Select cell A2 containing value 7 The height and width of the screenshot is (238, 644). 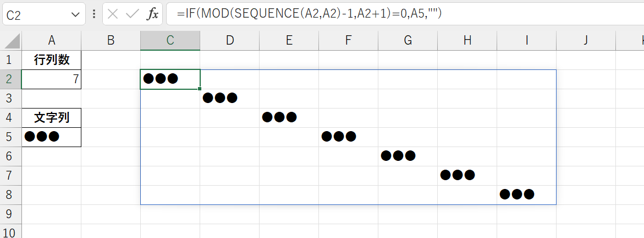51,79
